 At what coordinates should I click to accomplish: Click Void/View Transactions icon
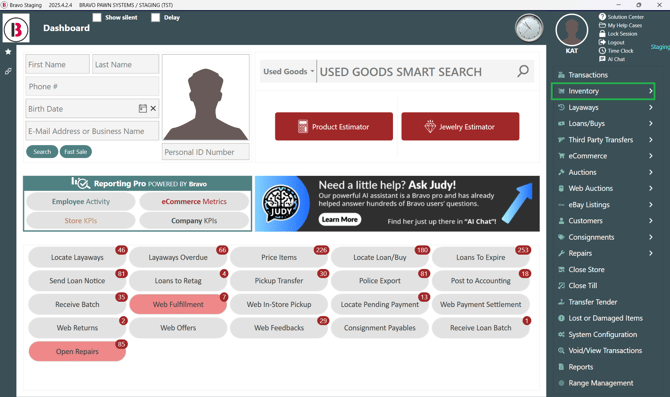561,350
